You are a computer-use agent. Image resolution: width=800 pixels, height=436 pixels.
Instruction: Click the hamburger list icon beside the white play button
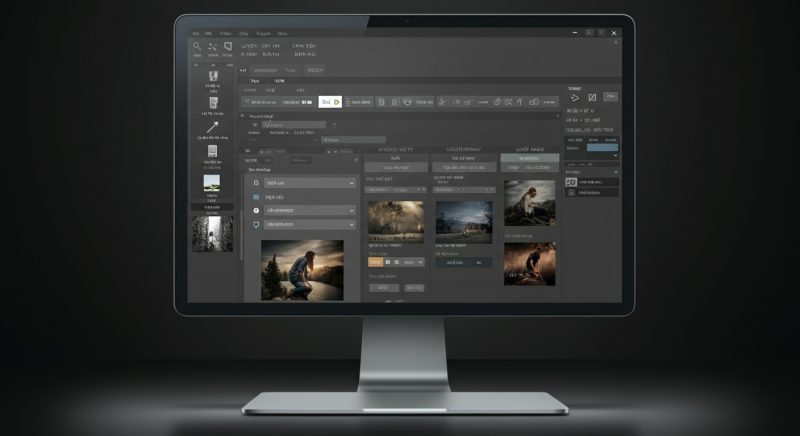pos(348,102)
